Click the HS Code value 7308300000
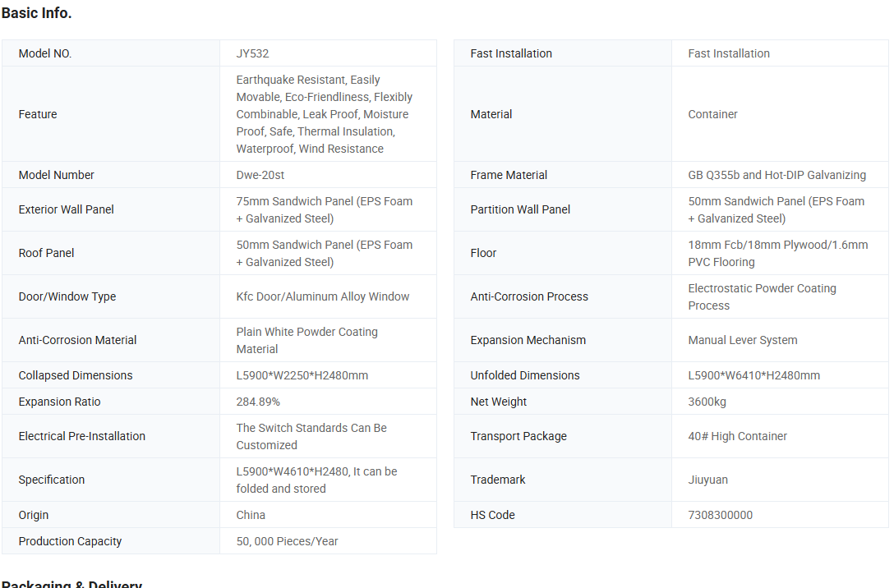Viewport: 894px width, 588px height. tap(720, 515)
